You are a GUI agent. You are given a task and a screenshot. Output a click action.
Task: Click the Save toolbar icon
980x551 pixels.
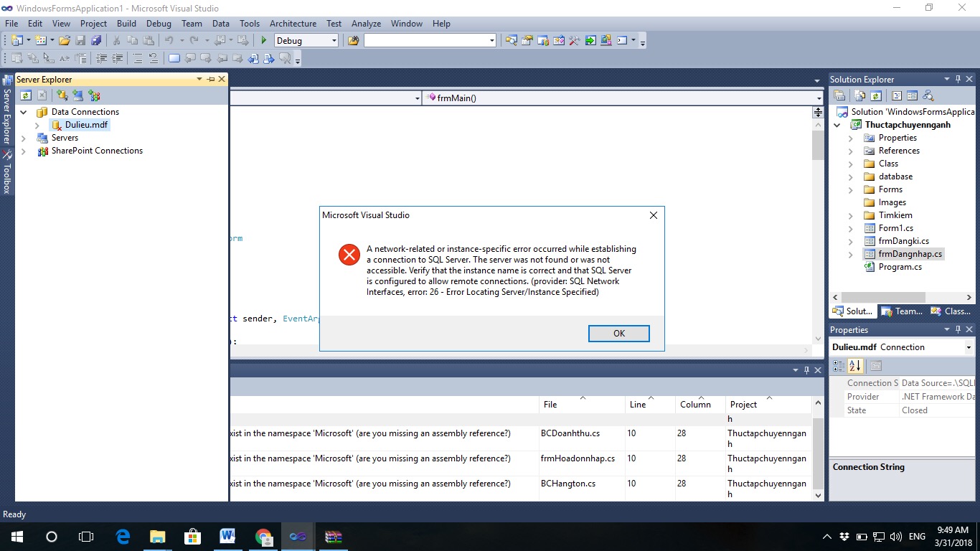click(x=80, y=40)
